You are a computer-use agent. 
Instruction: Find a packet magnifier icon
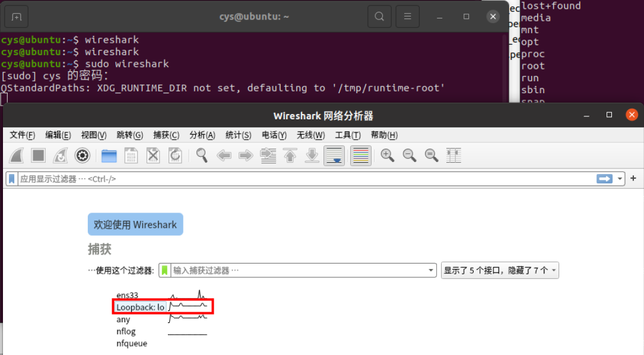(x=202, y=156)
